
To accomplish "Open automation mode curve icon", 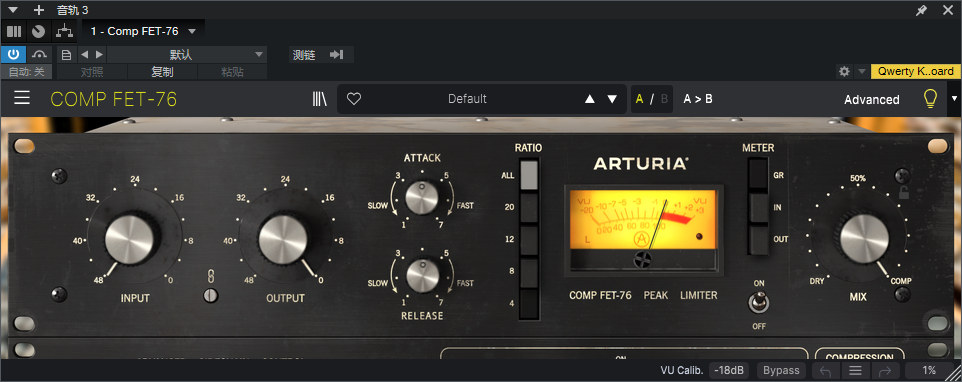I will coord(40,55).
